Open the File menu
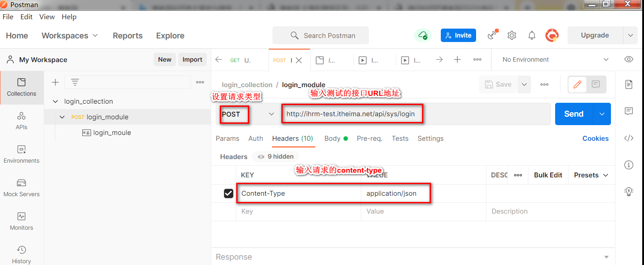Screen dimensions: 644x265 [8, 17]
